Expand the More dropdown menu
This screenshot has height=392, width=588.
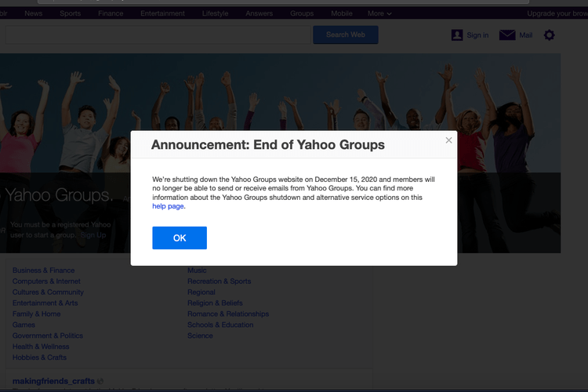(379, 13)
